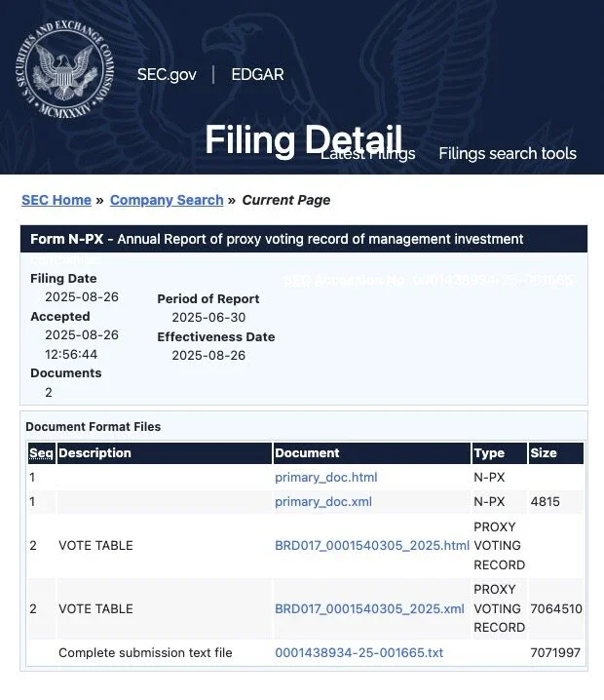Viewport: 604px width, 700px height.
Task: Open Company Search breadcrumb link
Action: click(x=167, y=200)
